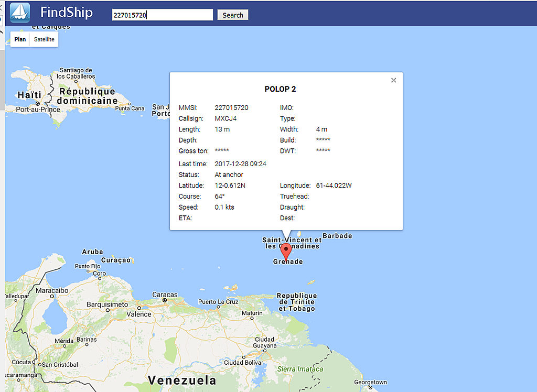Click the red map pin on Grenade
This screenshot has width=537, height=392.
(286, 252)
